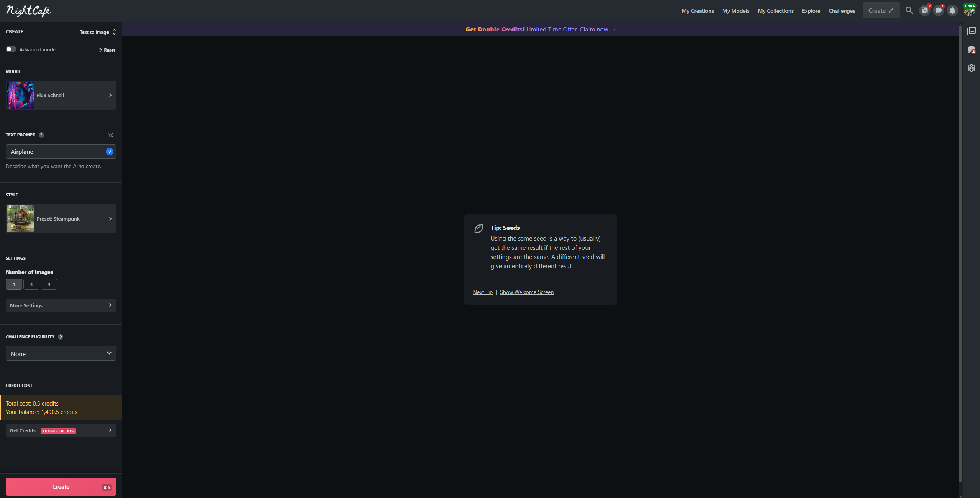Expand More Settings
Image resolution: width=980 pixels, height=498 pixels.
point(61,305)
